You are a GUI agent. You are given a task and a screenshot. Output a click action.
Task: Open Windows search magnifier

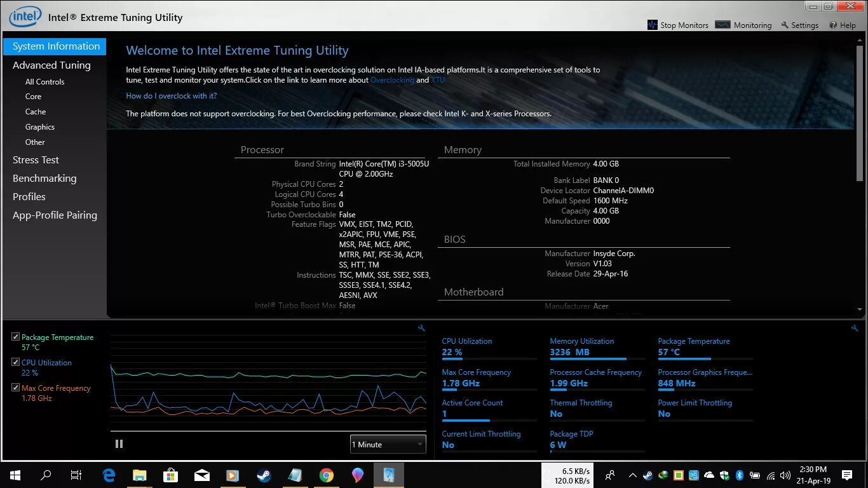(x=46, y=475)
